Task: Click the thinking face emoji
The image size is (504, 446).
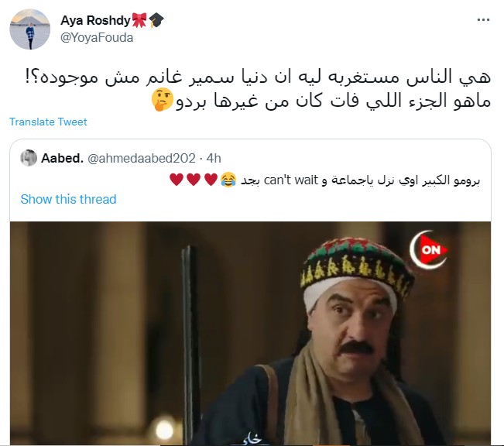Action: point(163,100)
